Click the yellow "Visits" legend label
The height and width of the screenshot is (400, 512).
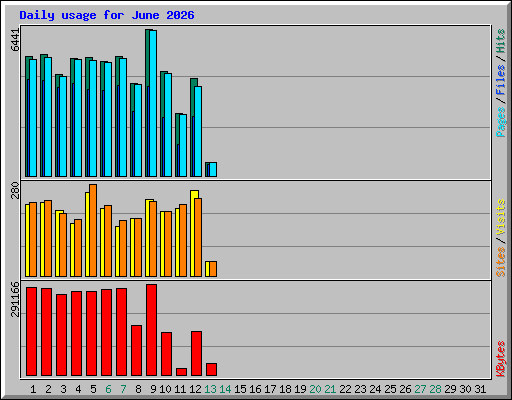pyautogui.click(x=501, y=217)
